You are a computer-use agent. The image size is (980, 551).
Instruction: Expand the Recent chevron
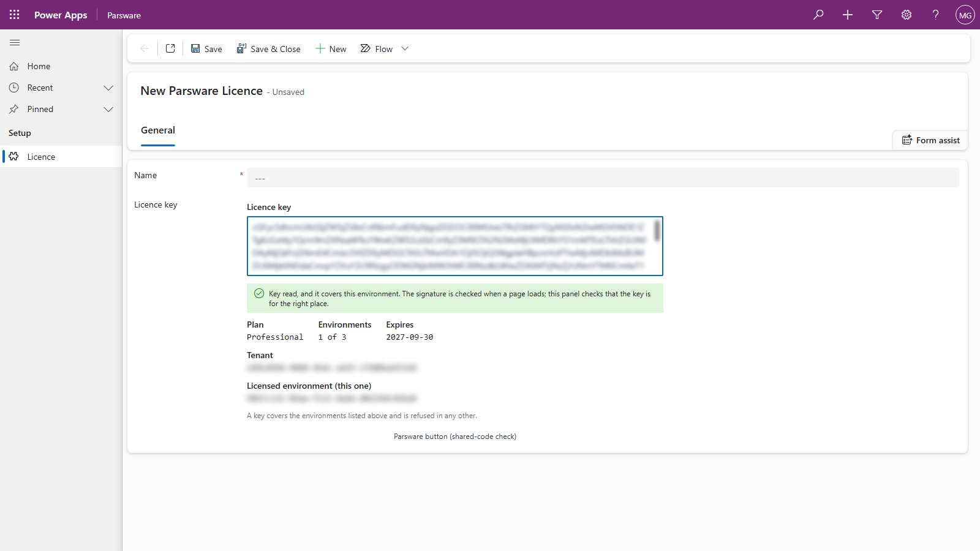(108, 88)
